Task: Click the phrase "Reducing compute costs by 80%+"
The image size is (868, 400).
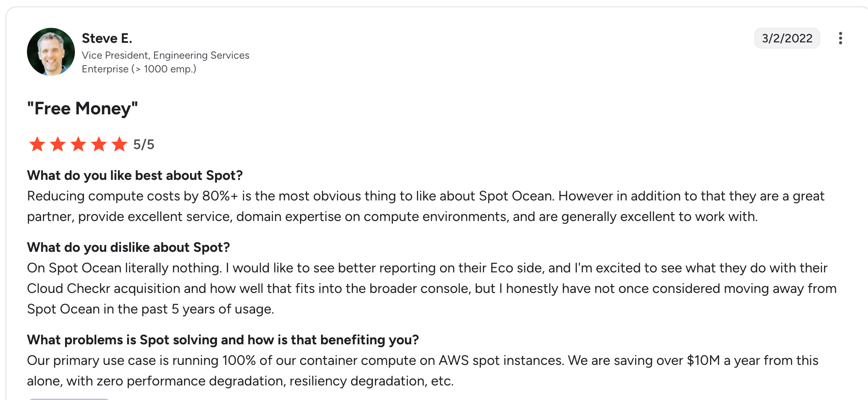Action: [x=132, y=196]
